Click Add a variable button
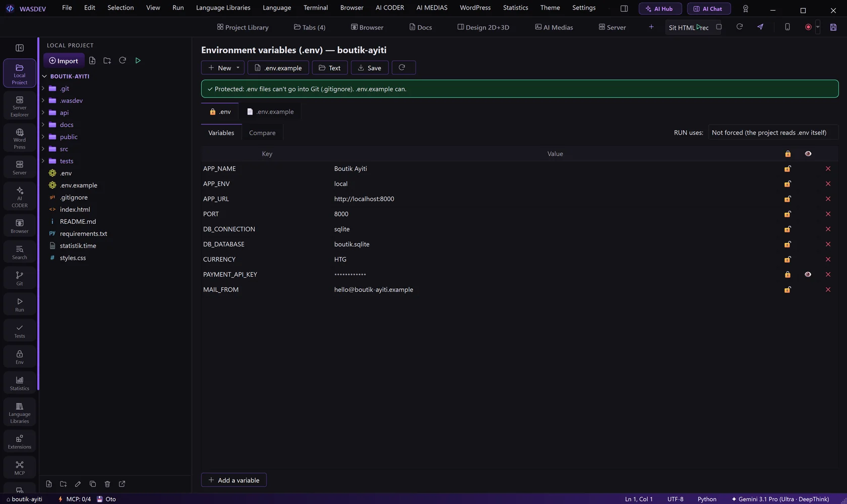The width and height of the screenshot is (847, 504). point(234,480)
